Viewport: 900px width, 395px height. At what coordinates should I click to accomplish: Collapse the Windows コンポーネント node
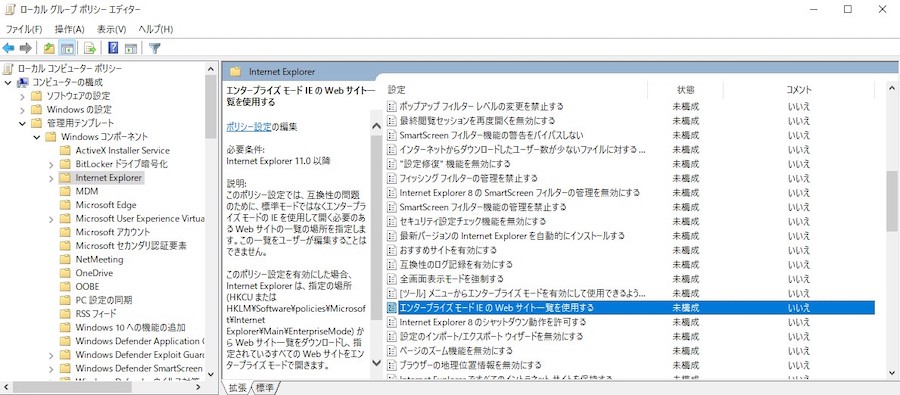click(37, 137)
